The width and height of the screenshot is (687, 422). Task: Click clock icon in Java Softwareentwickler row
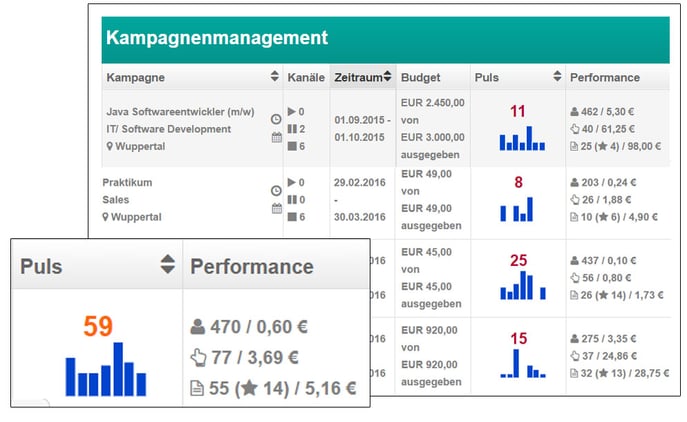(x=276, y=119)
